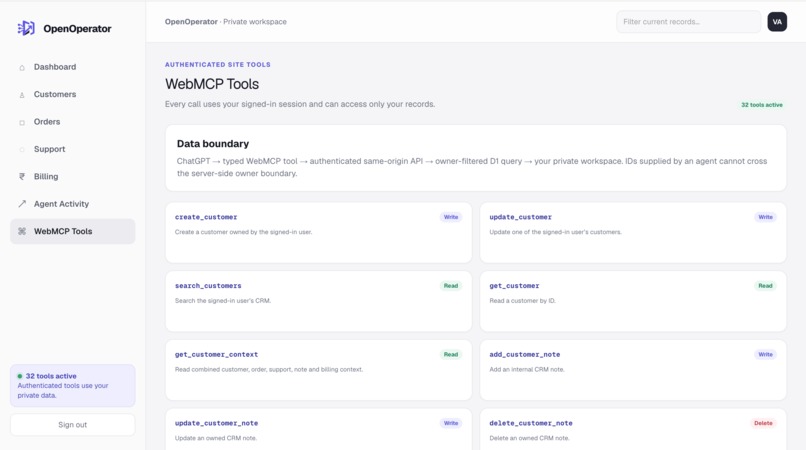Click the WebMCP Tools command icon
Screen dimensions: 806x450
pyautogui.click(x=22, y=231)
